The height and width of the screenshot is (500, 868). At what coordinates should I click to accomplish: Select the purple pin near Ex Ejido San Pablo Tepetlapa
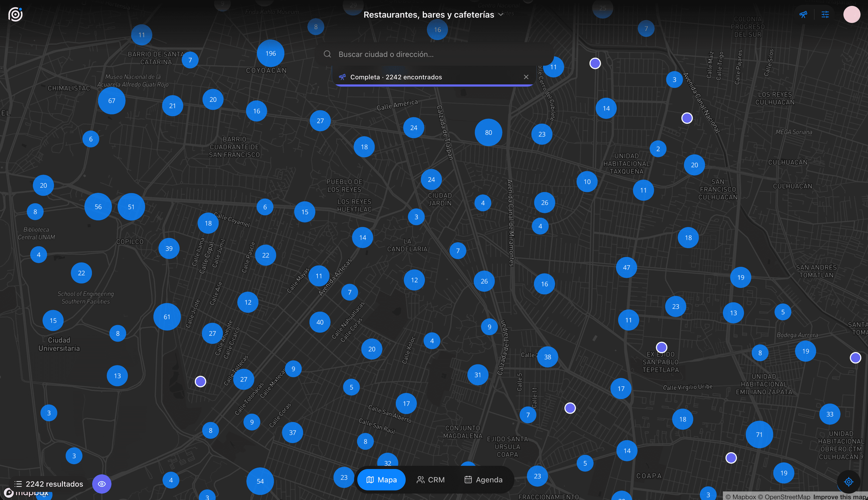662,347
